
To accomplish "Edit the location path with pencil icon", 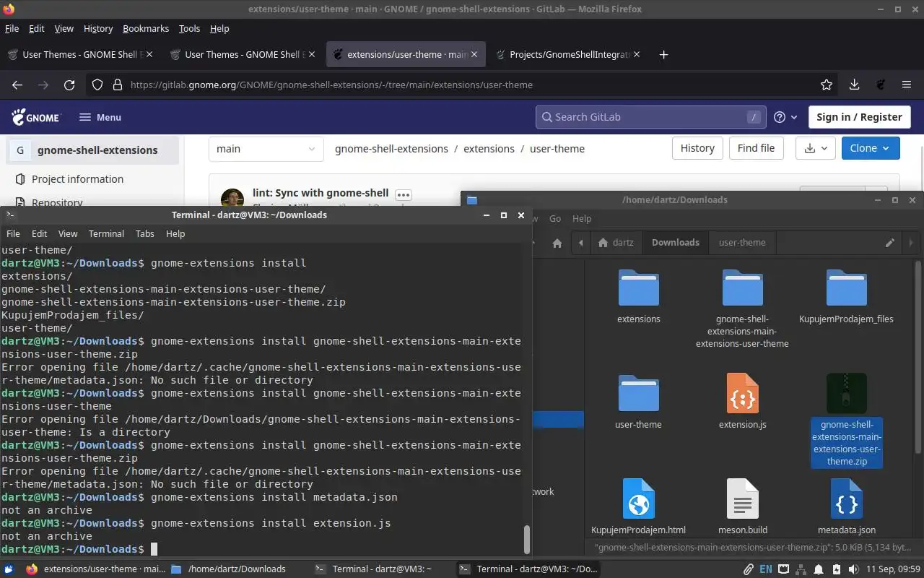I will tap(889, 243).
